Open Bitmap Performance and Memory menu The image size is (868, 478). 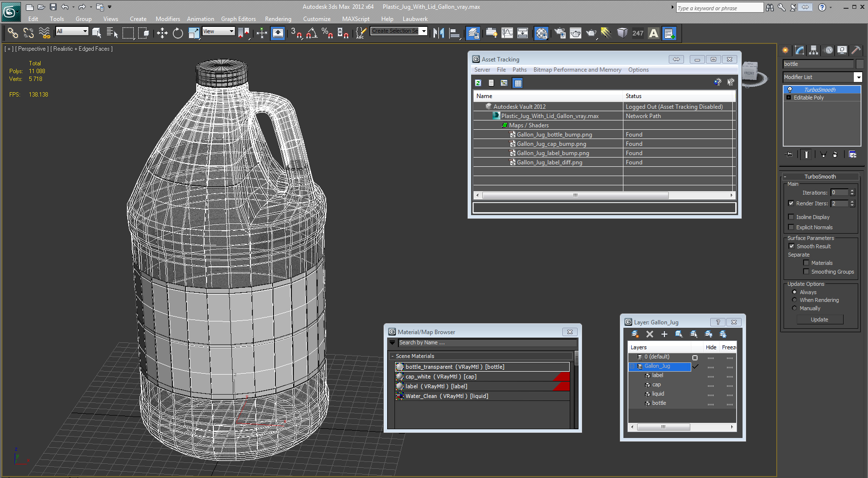(x=577, y=70)
